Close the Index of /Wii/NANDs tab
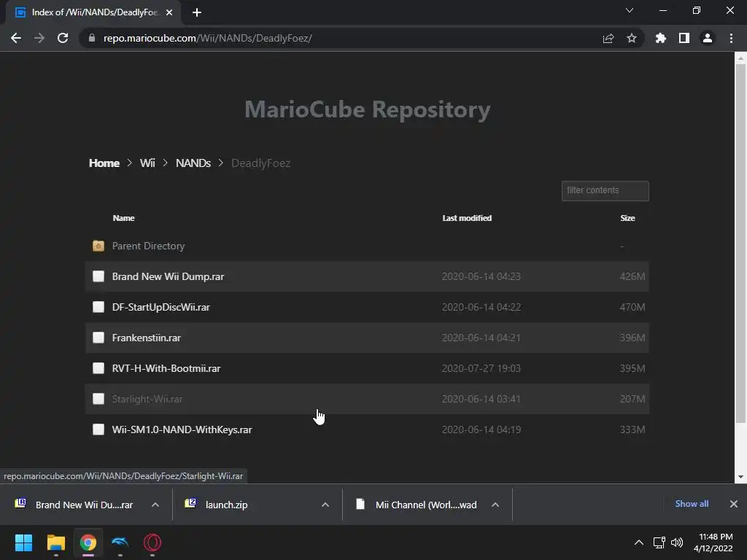This screenshot has width=747, height=560. 169,12
